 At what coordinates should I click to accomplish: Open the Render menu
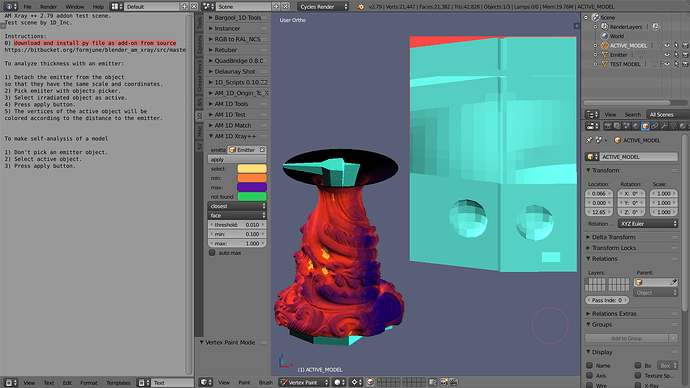click(48, 7)
